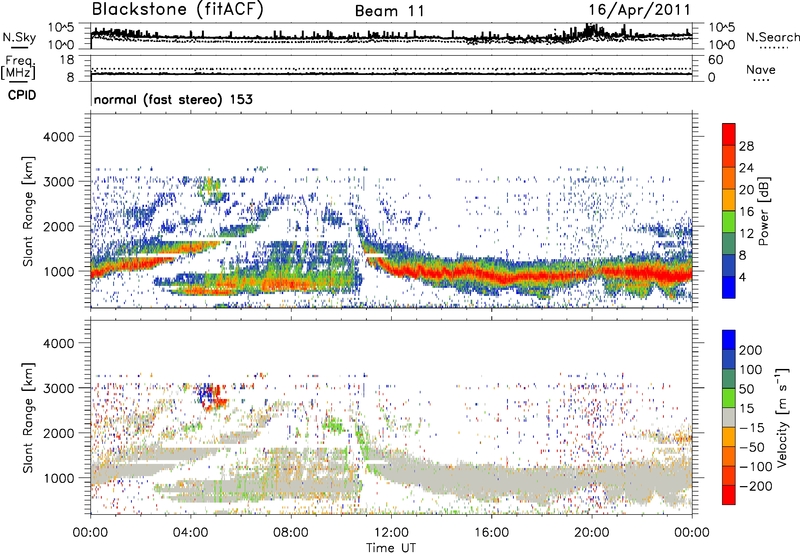
Task: Click '4000' tick on the velocity panel
Action: pyautogui.click(x=58, y=343)
